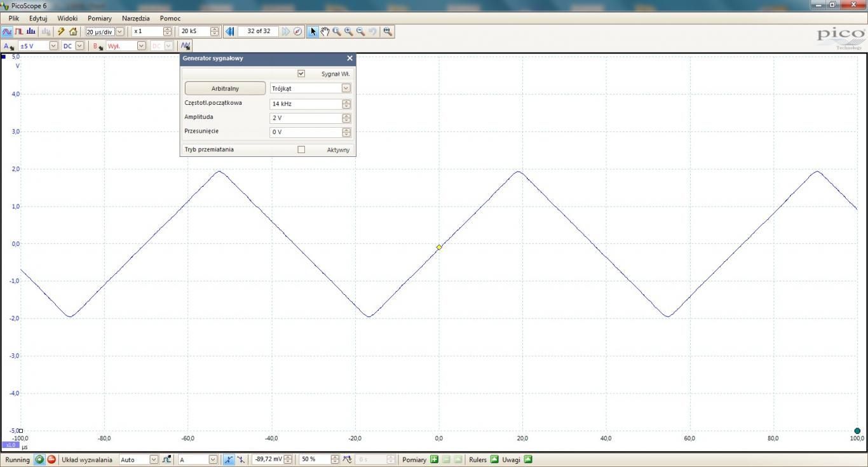This screenshot has width=868, height=467.
Task: Open the trigger mode Auto dropdown
Action: click(x=154, y=459)
